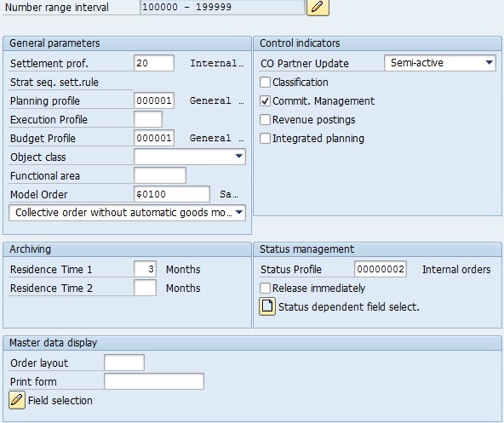Click the 'Internal…' description beside Settlement prof.

[216, 63]
